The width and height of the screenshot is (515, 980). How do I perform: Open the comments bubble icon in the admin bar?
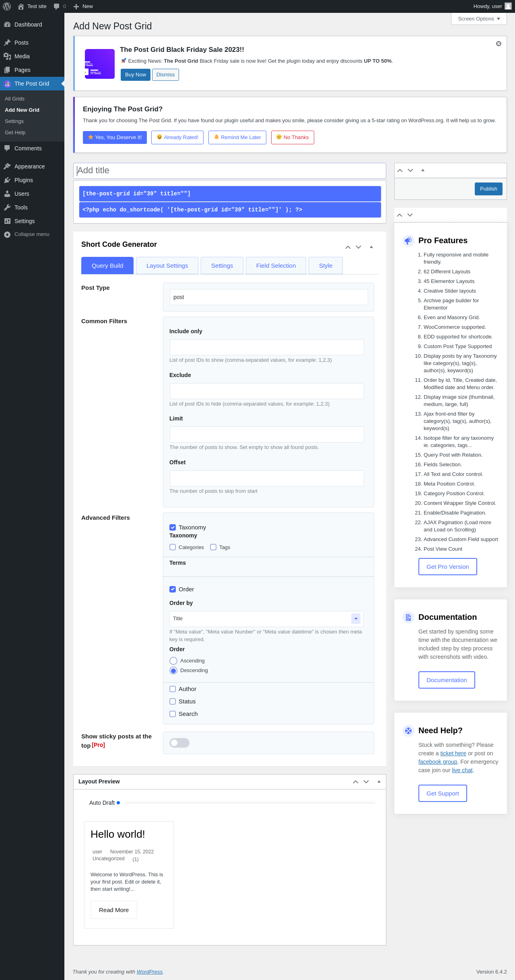tap(57, 6)
